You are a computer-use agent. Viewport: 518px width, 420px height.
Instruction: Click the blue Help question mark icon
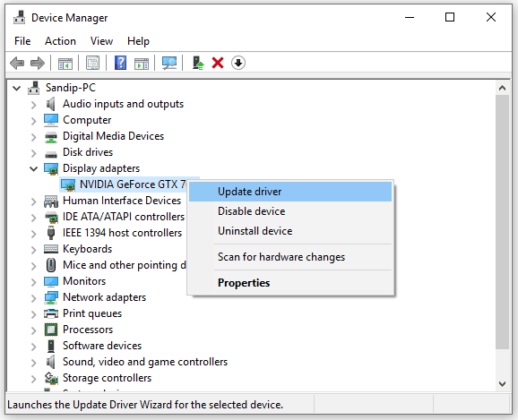120,63
